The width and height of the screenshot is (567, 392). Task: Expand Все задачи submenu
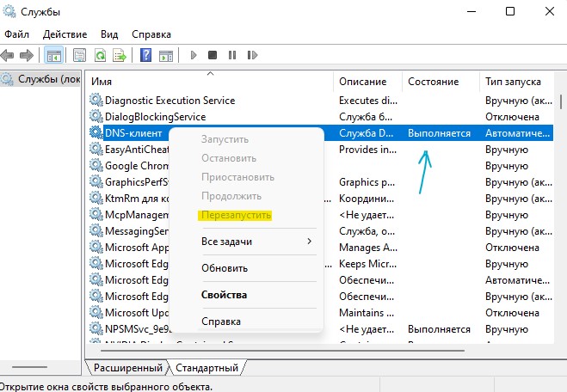[256, 242]
